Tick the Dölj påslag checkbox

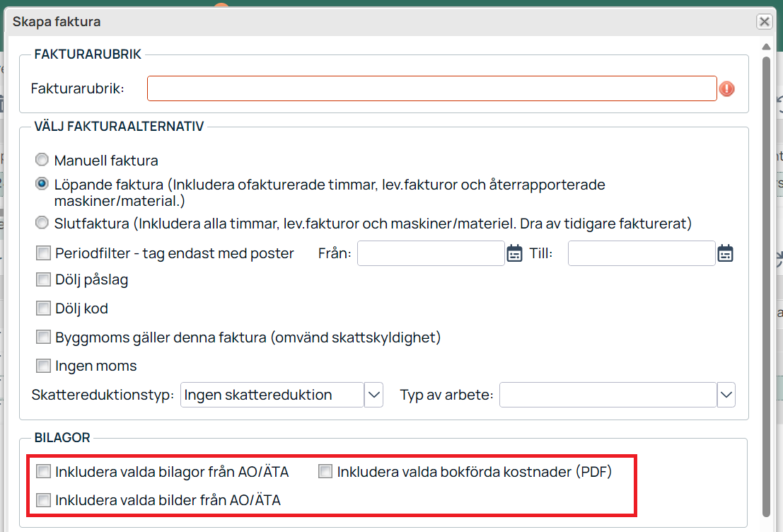(44, 279)
